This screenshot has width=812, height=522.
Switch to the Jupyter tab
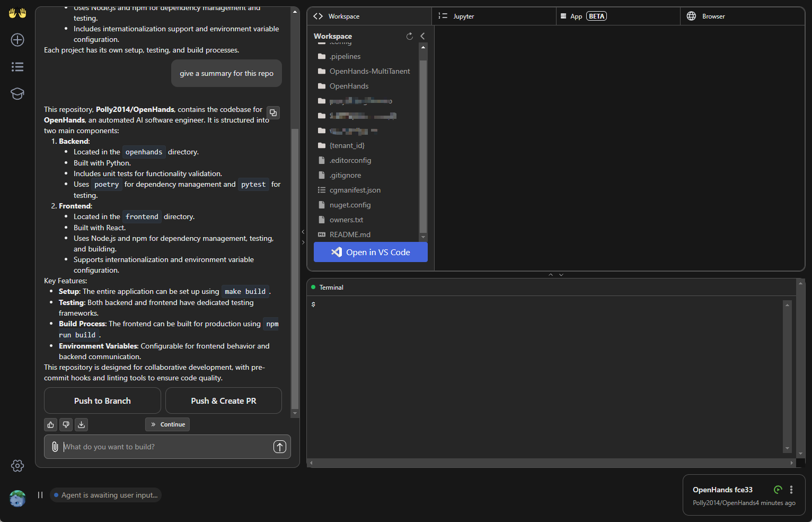tap(494, 16)
